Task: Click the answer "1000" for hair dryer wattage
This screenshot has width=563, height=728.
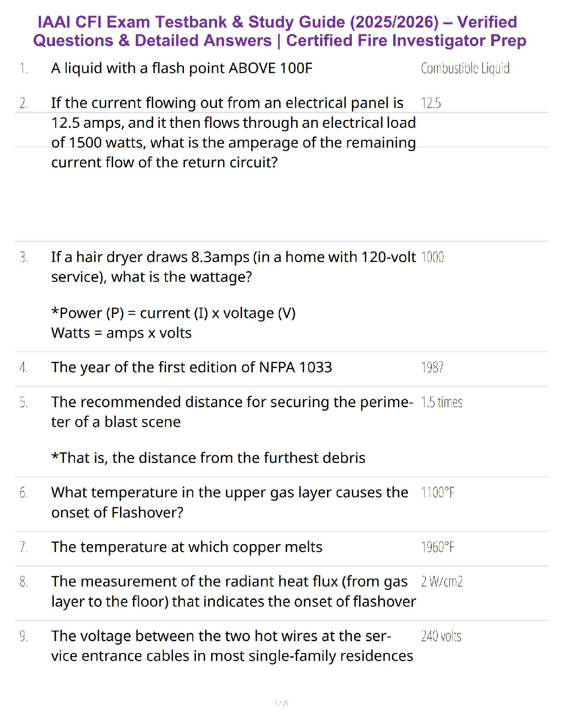Action: click(432, 257)
